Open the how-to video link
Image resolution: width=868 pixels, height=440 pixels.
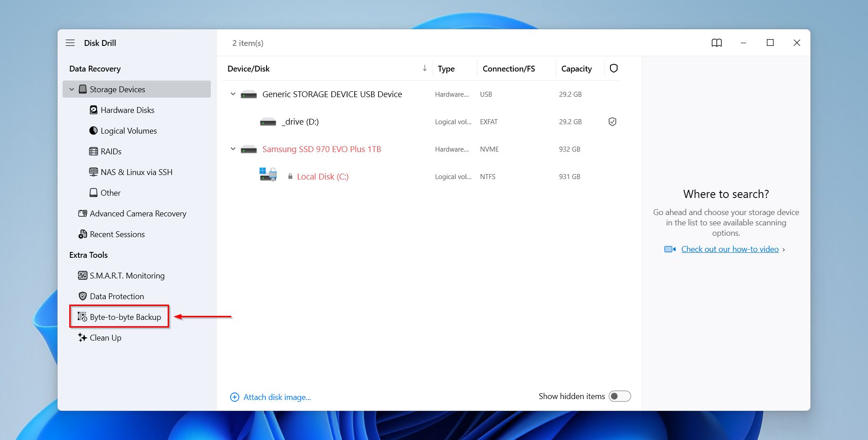(730, 249)
